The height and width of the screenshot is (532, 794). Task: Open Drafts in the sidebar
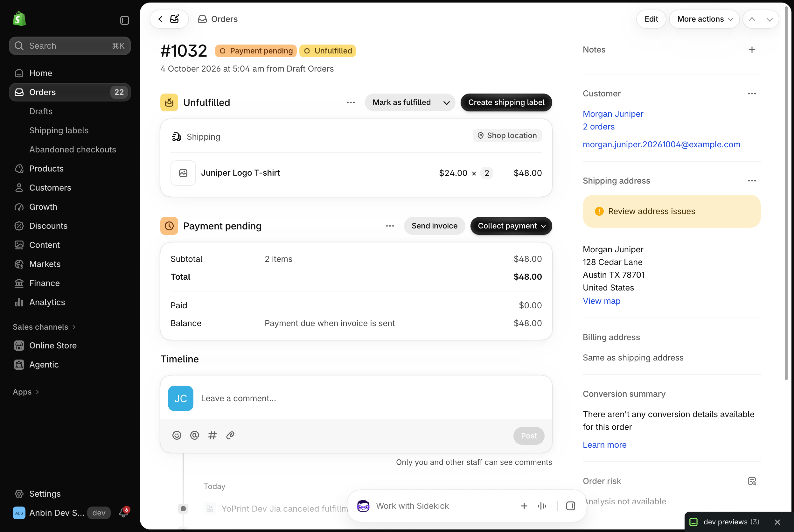[x=41, y=111]
